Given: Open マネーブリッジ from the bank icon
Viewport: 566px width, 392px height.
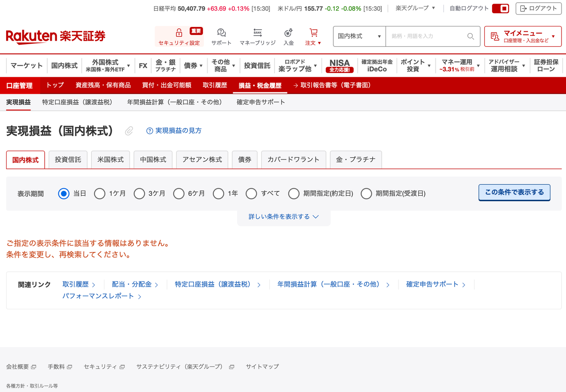Looking at the screenshot, I should coord(257,33).
